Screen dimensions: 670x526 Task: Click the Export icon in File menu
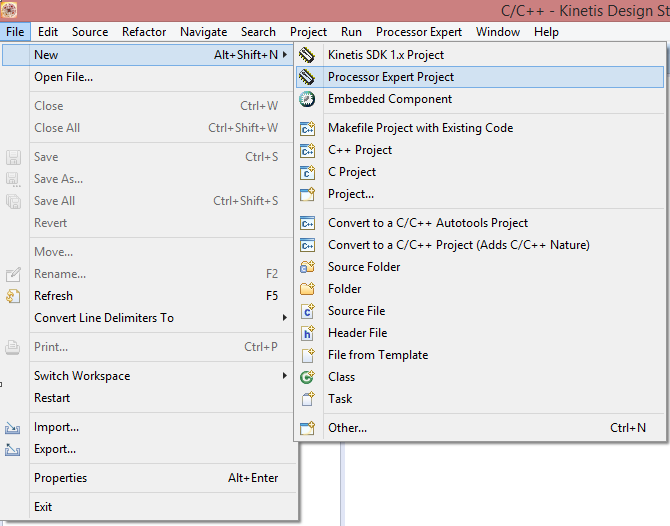point(12,450)
